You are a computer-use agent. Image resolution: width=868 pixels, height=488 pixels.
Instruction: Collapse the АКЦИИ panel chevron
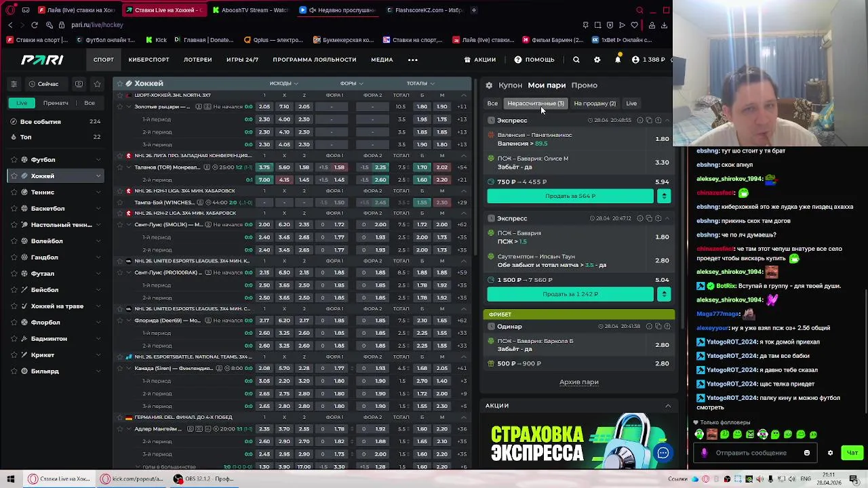pos(668,405)
